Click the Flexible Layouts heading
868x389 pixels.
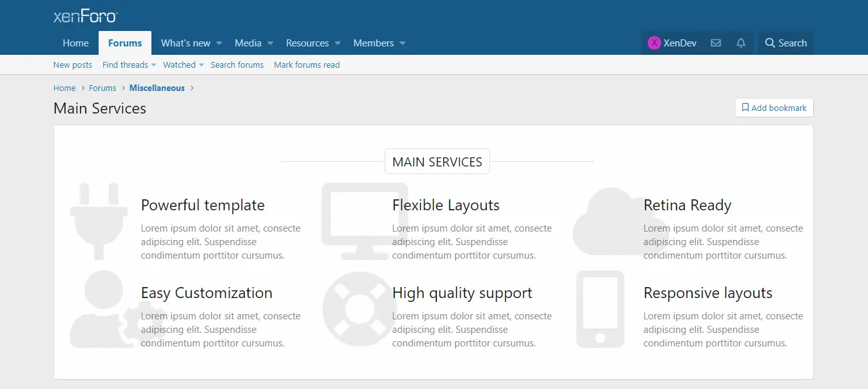[446, 205]
